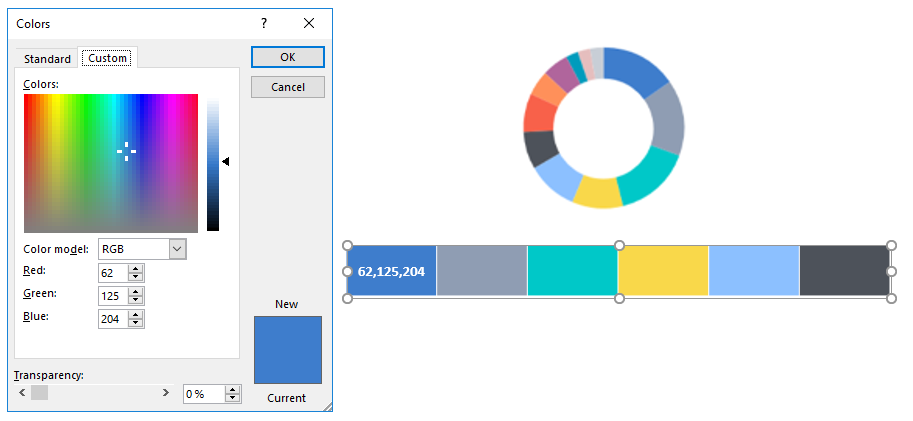The image size is (913, 421).
Task: Select the teal swatch in color bar
Action: point(571,271)
